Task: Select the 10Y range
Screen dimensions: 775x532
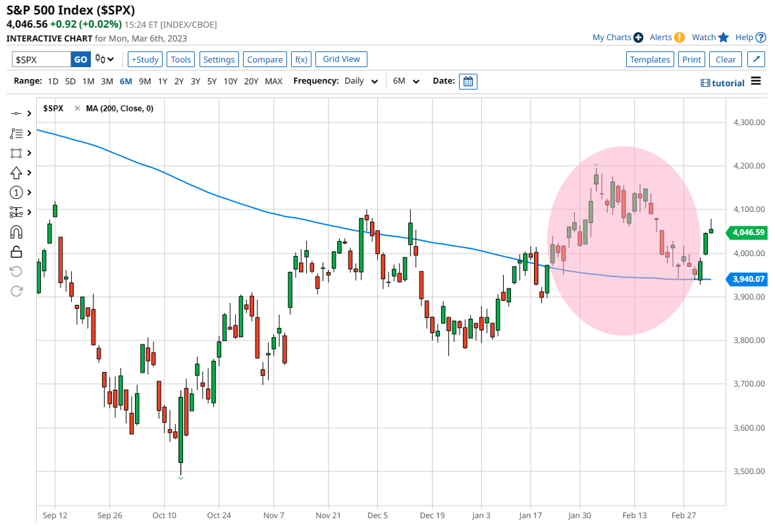Action: 230,81
